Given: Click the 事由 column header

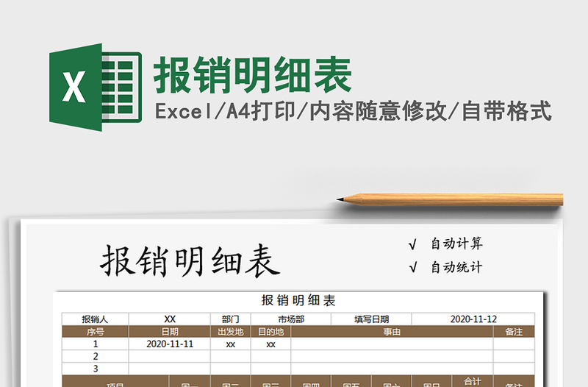Looking at the screenshot, I should [392, 331].
